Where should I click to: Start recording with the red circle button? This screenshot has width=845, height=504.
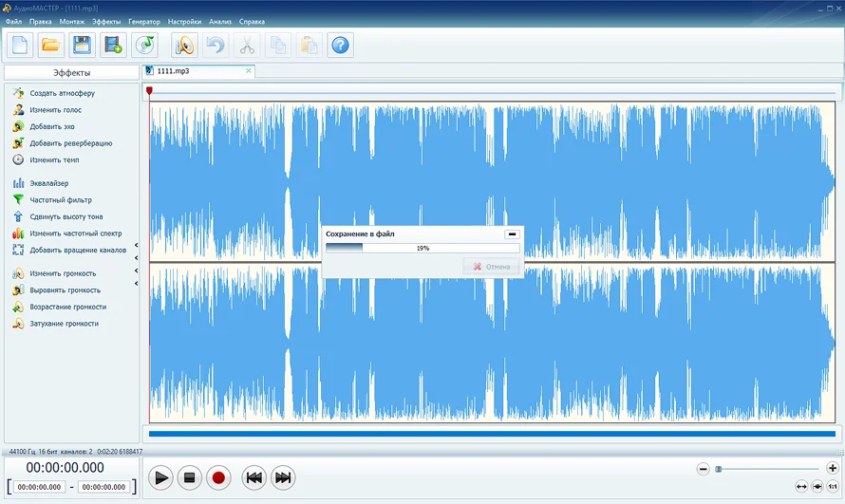[218, 477]
